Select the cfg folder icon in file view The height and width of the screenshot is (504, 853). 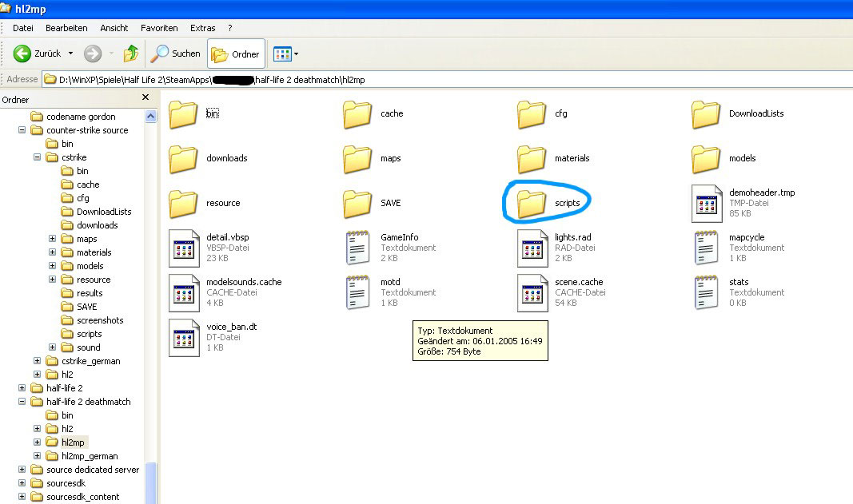pyautogui.click(x=532, y=114)
